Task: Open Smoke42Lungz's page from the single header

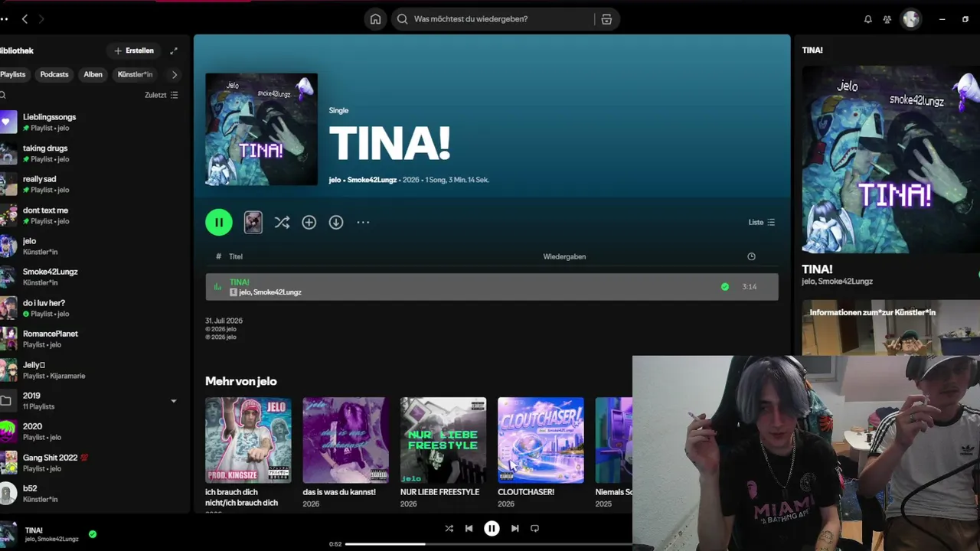Action: click(373, 180)
